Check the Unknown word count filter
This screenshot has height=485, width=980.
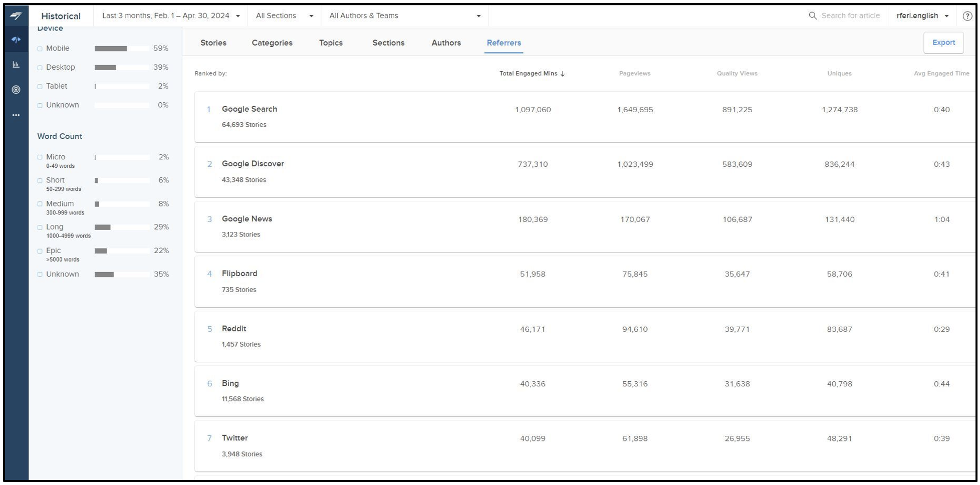40,275
